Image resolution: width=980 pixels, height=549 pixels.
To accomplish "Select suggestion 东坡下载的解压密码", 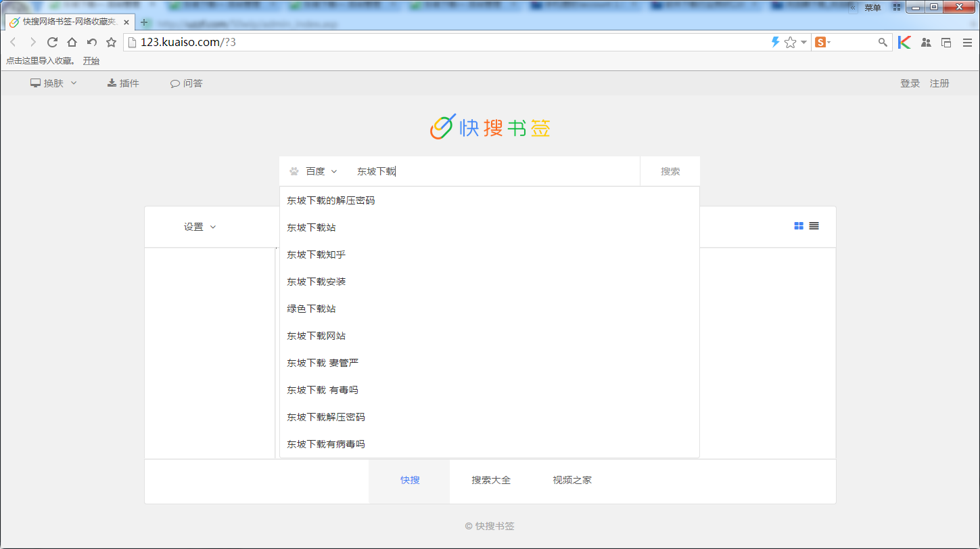I will [490, 200].
